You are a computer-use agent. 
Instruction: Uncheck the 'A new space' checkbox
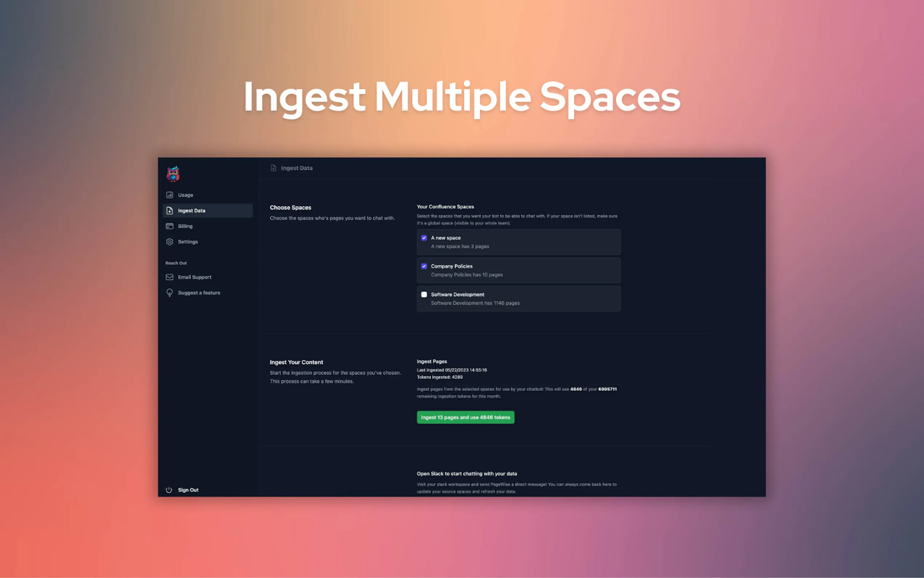point(424,238)
